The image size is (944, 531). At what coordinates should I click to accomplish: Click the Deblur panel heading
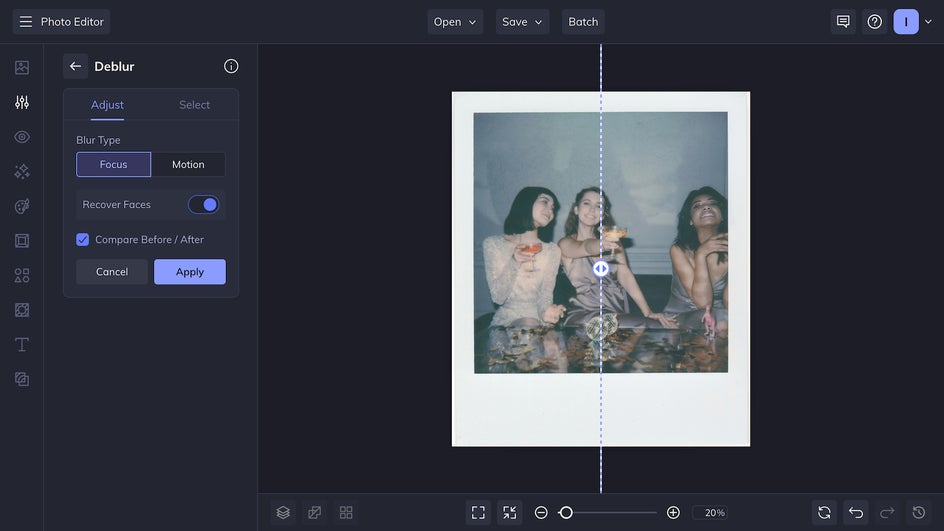click(114, 66)
